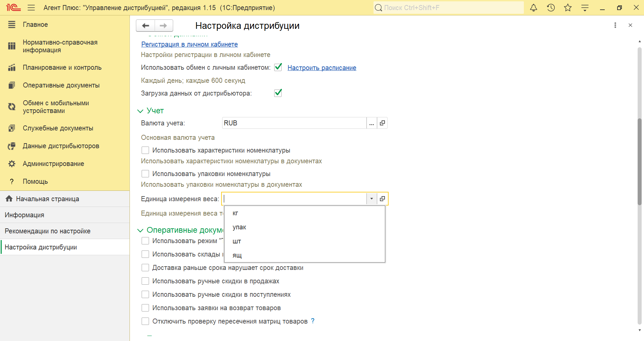Enable Доставка раньше срока нарушает срок доставки
644x341 pixels.
(145, 268)
